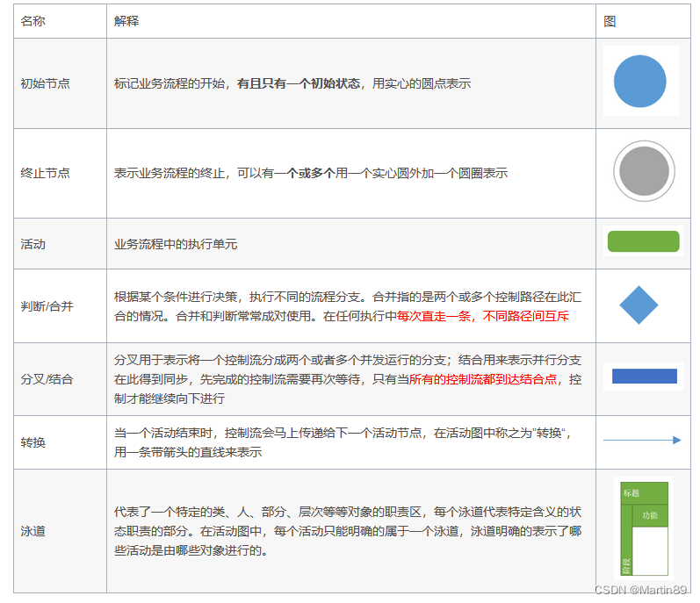Screen dimensions: 700x603
Task: Click the 标题 label in swimlane image
Action: pos(631,492)
